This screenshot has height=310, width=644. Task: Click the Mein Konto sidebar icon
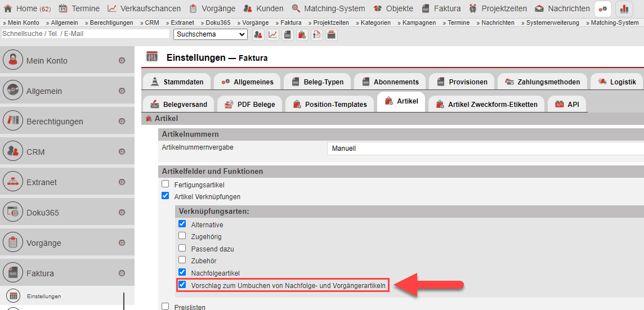coord(12,61)
